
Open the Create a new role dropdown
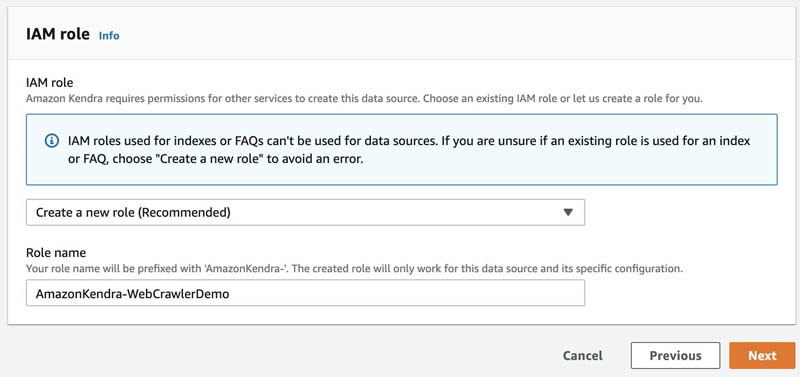[x=305, y=212]
